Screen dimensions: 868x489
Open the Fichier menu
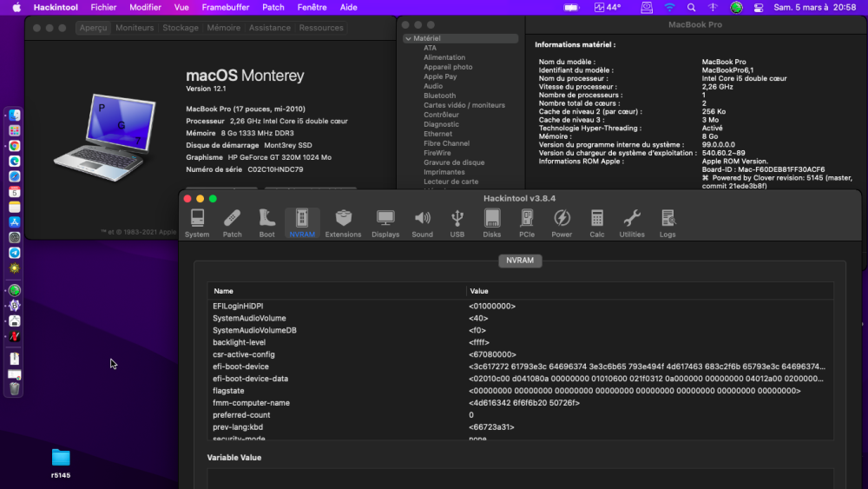(x=103, y=7)
